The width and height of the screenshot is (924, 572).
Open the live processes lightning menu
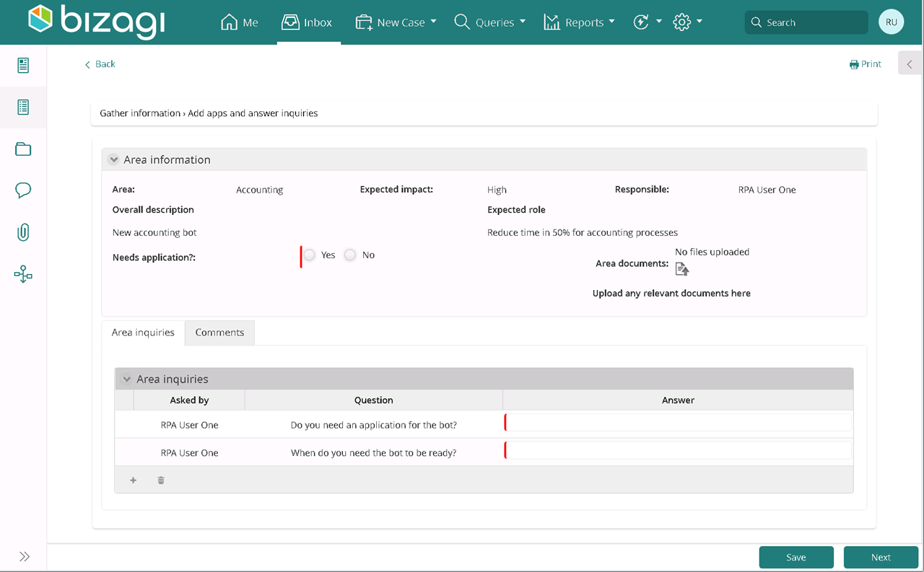point(647,22)
